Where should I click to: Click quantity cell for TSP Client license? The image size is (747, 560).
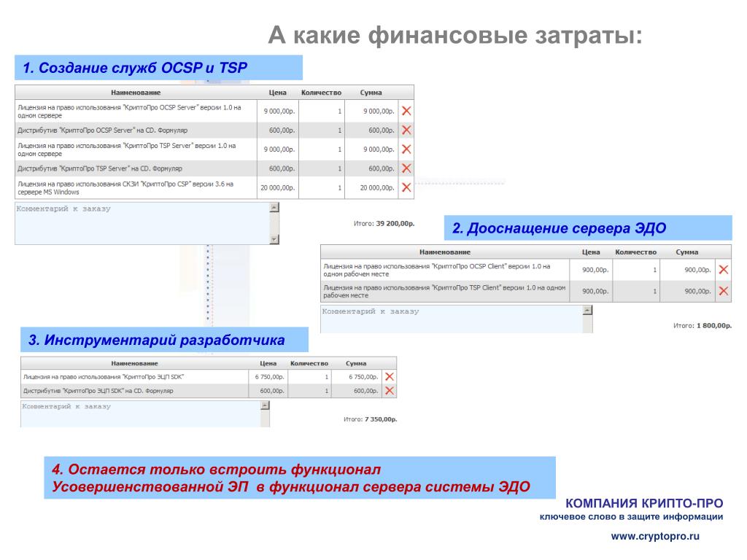[636, 291]
